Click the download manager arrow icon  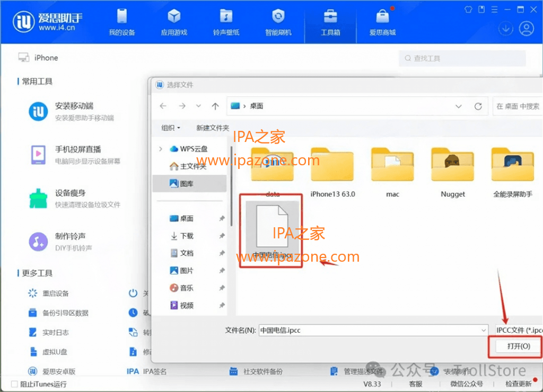pyautogui.click(x=505, y=29)
